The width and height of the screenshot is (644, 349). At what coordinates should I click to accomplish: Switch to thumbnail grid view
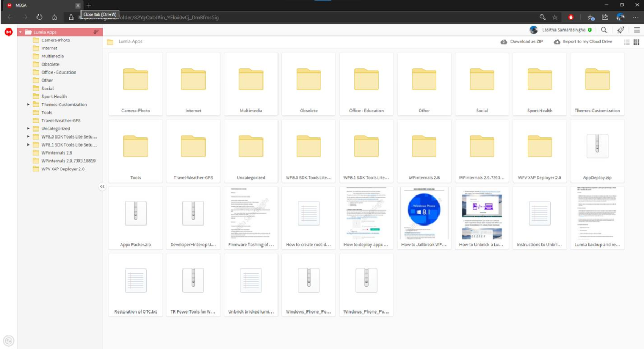click(636, 42)
